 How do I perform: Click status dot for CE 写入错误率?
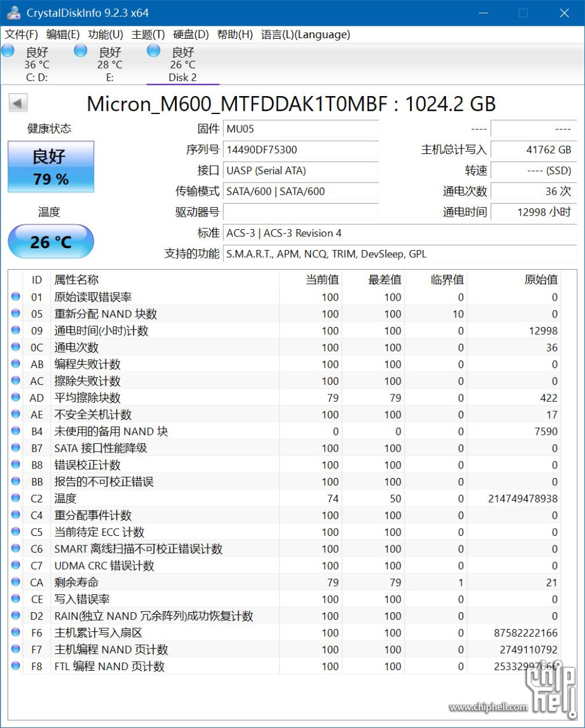click(x=16, y=599)
